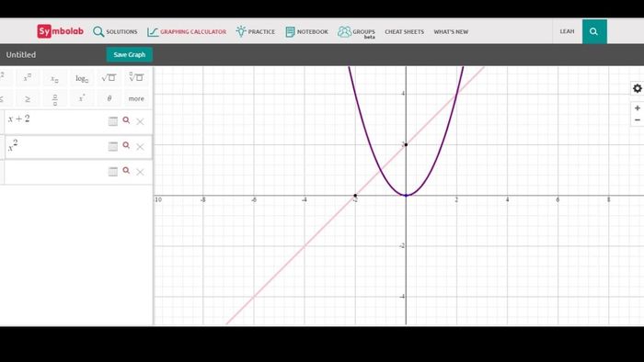Open the LEAH user account menu

pyautogui.click(x=567, y=31)
